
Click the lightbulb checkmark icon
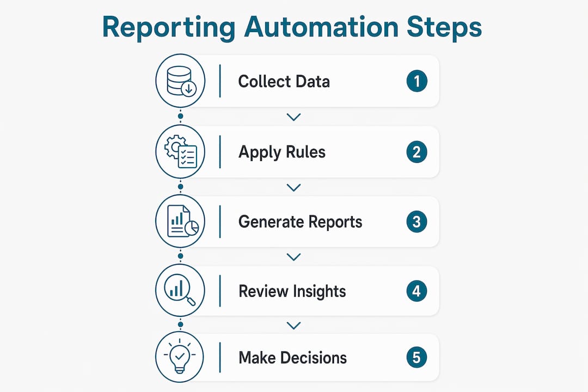click(180, 357)
